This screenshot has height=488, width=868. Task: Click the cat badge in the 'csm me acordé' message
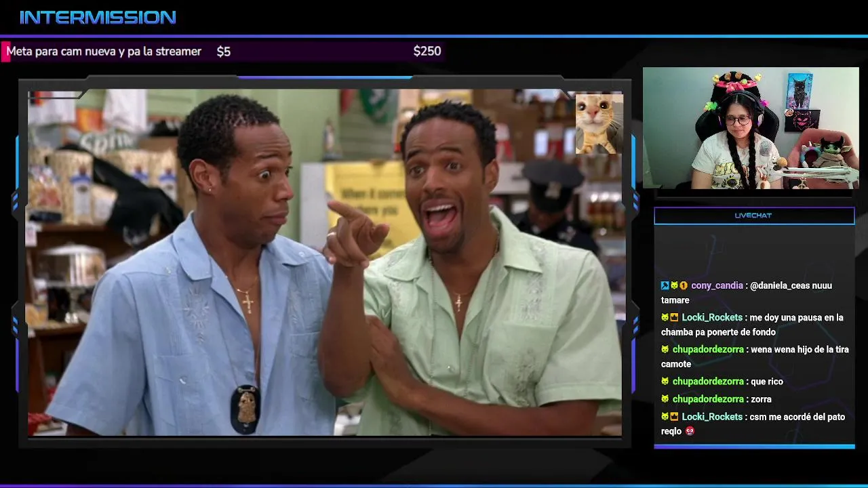click(665, 416)
